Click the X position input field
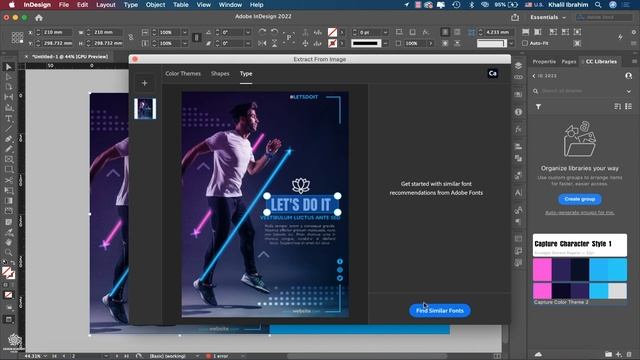 [x=58, y=32]
